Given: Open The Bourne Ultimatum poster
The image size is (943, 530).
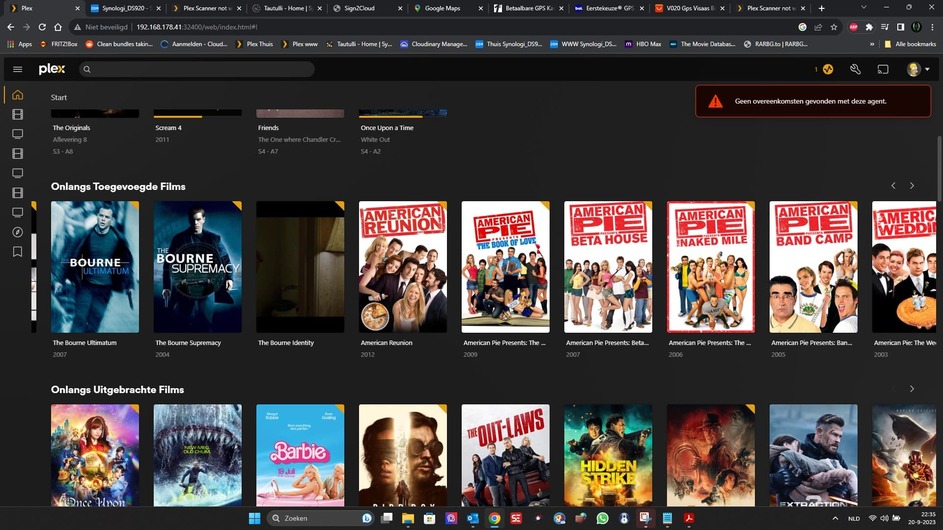Looking at the screenshot, I should click(x=95, y=267).
